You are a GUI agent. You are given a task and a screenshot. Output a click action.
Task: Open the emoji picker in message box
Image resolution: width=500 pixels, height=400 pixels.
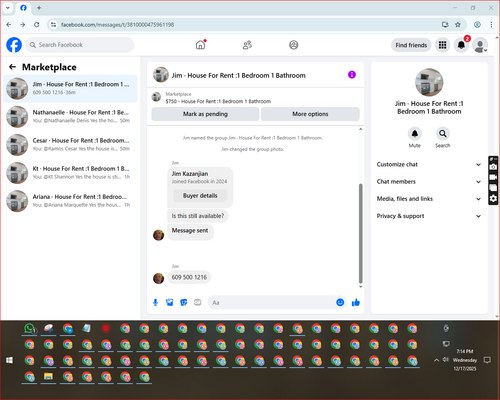(340, 302)
